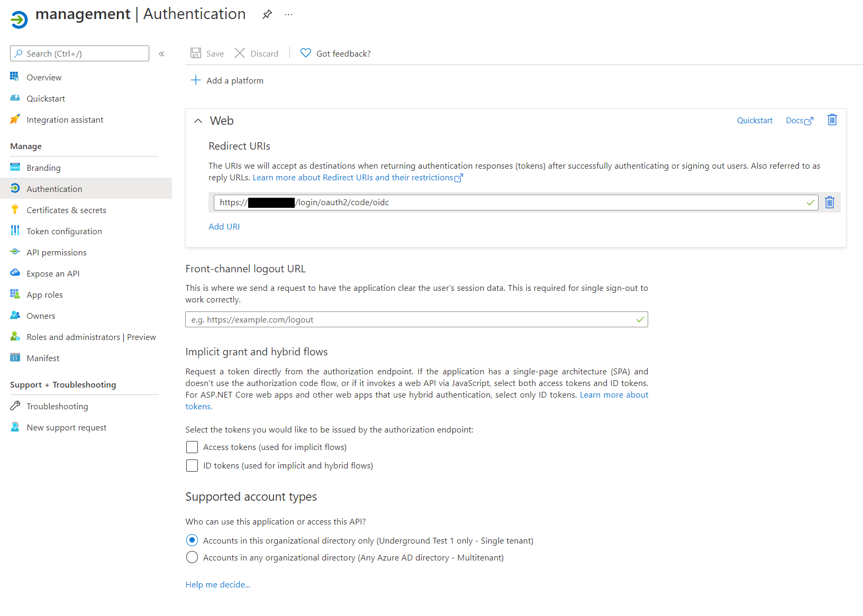
Task: Go to API permissions page
Action: (x=57, y=253)
